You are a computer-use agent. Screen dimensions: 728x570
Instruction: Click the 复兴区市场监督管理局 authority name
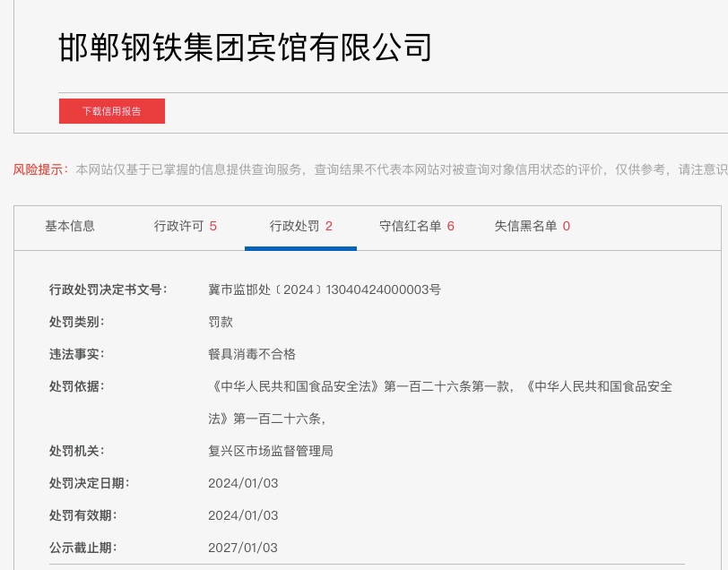click(271, 451)
